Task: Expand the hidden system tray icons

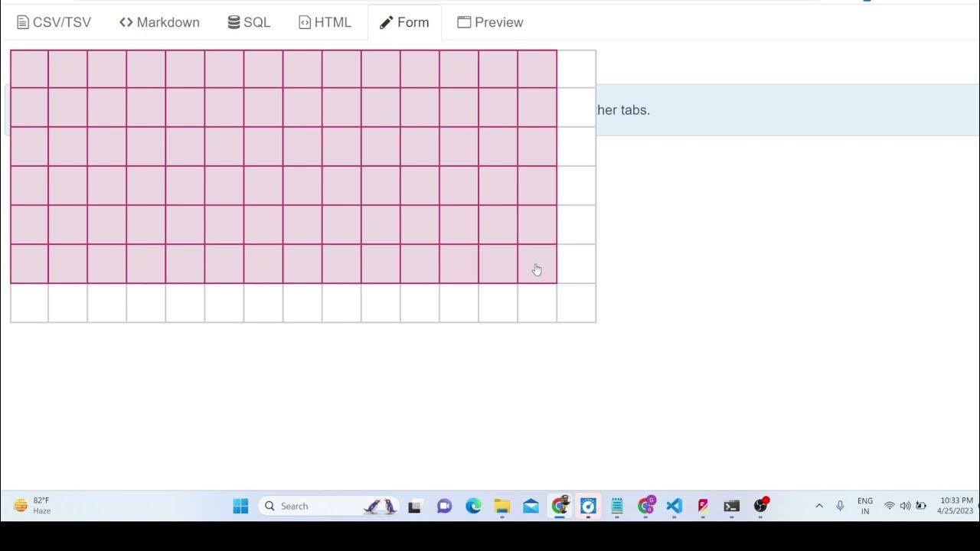Action: coord(819,506)
